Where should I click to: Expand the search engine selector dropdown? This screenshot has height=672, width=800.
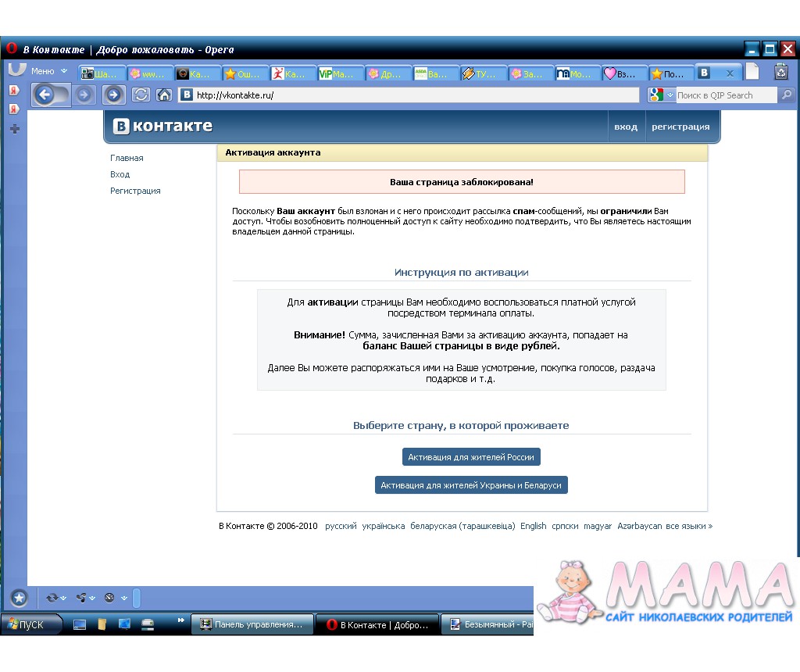tap(670, 95)
